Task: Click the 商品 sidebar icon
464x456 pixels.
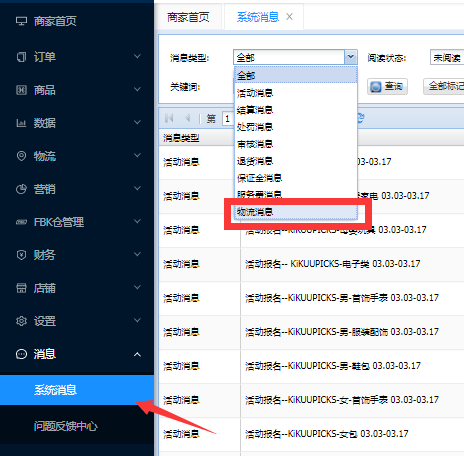Action: (x=21, y=90)
